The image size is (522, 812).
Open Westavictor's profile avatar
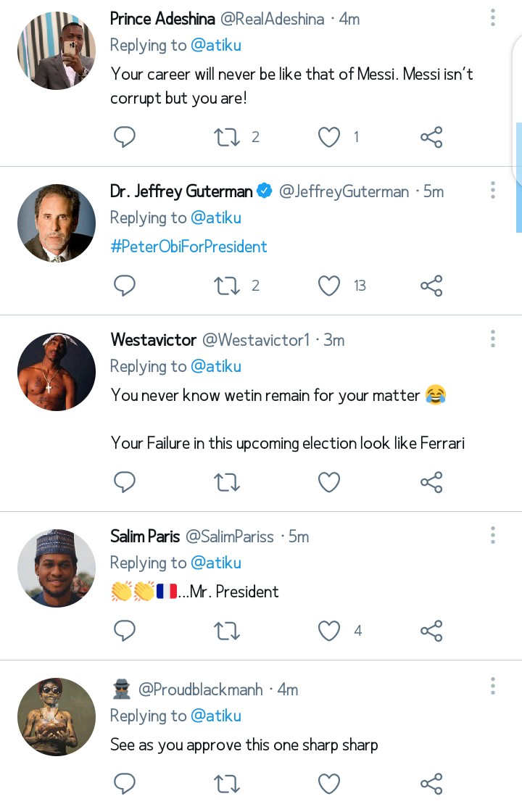click(x=57, y=372)
